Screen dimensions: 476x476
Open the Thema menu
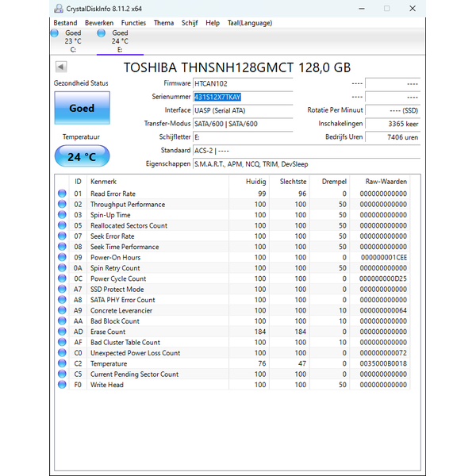[163, 23]
